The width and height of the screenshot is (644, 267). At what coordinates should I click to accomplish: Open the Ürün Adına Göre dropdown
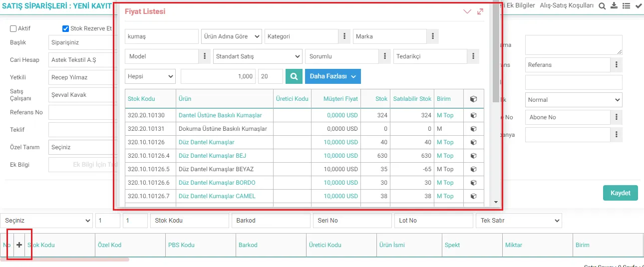point(232,36)
